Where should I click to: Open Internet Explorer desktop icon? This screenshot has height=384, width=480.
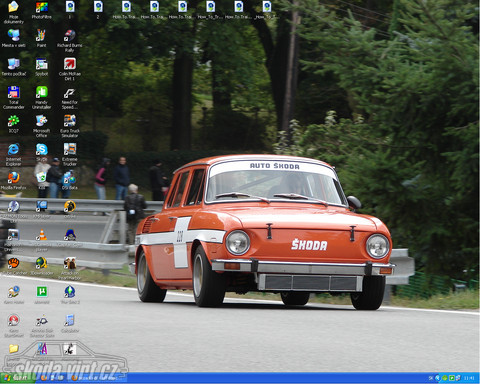(13, 149)
